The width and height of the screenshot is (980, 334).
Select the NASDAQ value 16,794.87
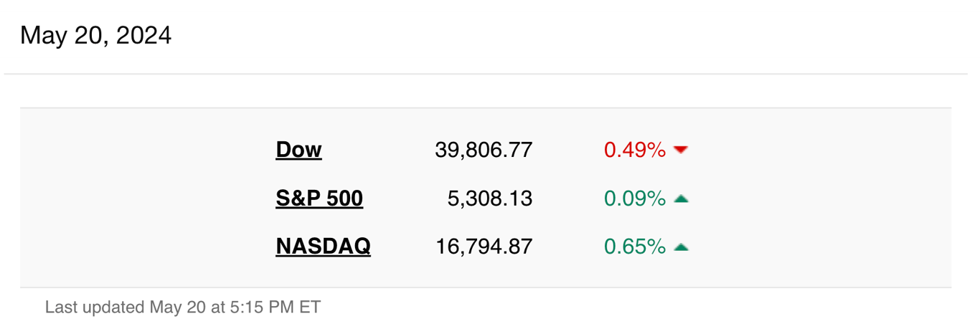(484, 247)
